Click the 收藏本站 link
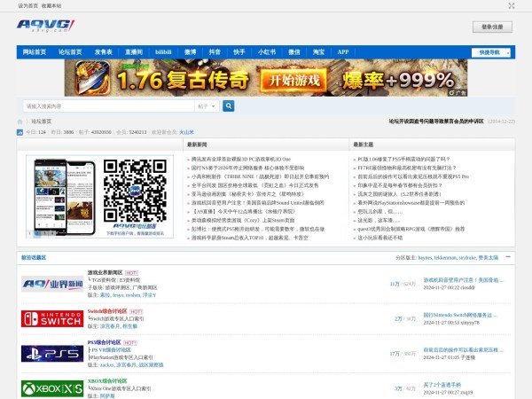Viewport: 532px width, 399px height. tap(51, 5)
